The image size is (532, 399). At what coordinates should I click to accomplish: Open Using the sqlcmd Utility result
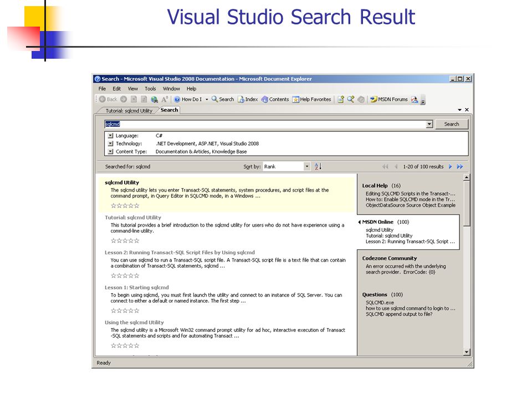coord(134,323)
